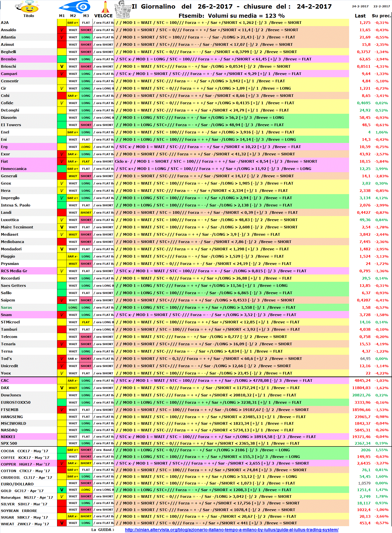Select the Titolo column header
Image resolution: width=392 pixels, height=533 pixels.
click(x=29, y=16)
